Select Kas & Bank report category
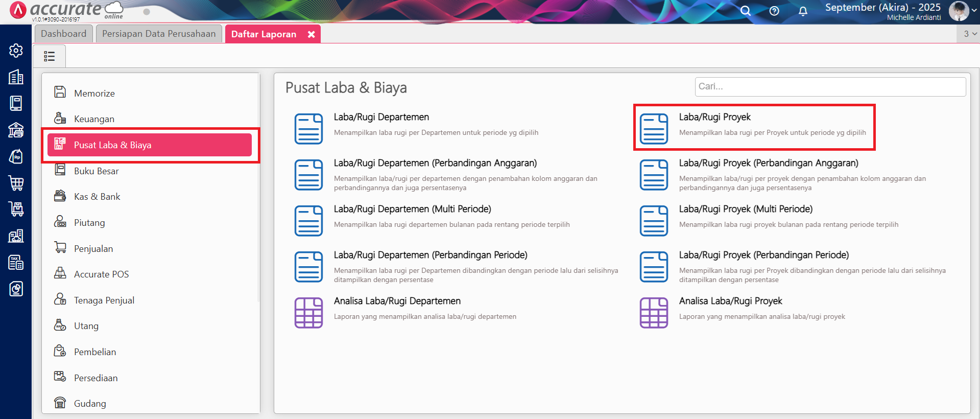Image resolution: width=980 pixels, height=419 pixels. coord(97,197)
